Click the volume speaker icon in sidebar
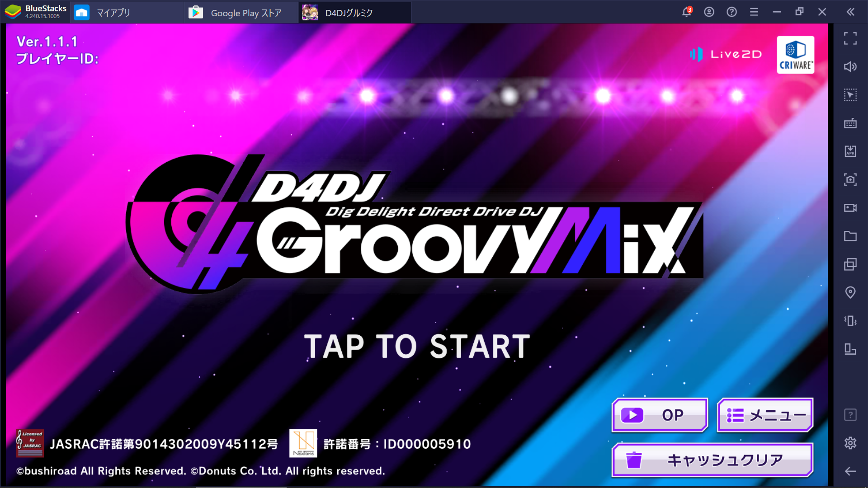This screenshot has width=868, height=488. [x=850, y=67]
